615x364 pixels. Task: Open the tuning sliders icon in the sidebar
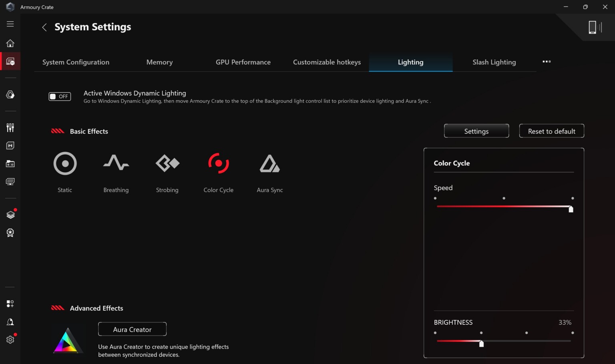tap(10, 128)
